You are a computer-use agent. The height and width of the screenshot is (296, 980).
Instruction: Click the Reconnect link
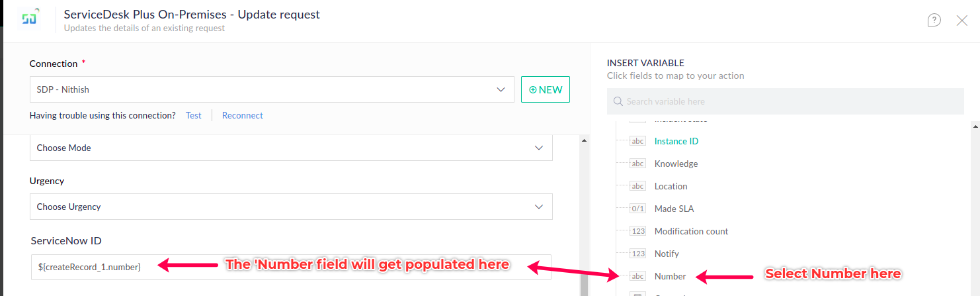(x=242, y=115)
